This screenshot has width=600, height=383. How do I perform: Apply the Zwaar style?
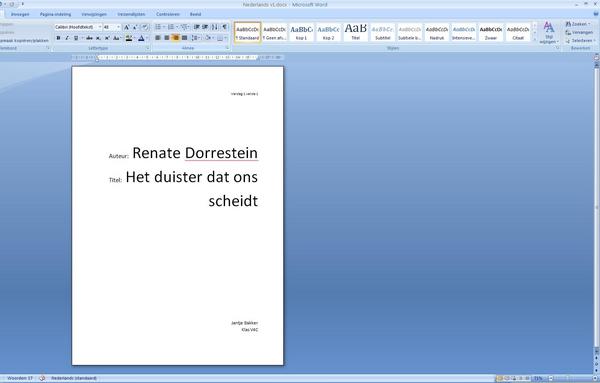(x=491, y=32)
